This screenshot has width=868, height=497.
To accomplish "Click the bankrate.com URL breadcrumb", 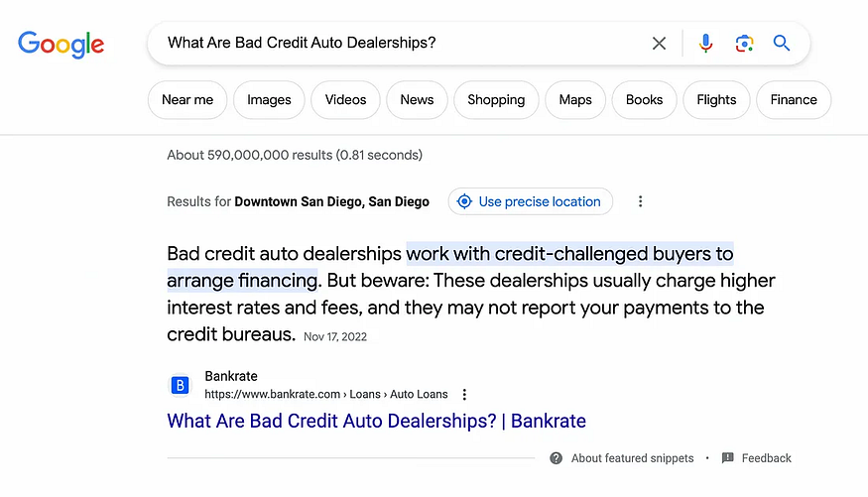I will [x=326, y=394].
